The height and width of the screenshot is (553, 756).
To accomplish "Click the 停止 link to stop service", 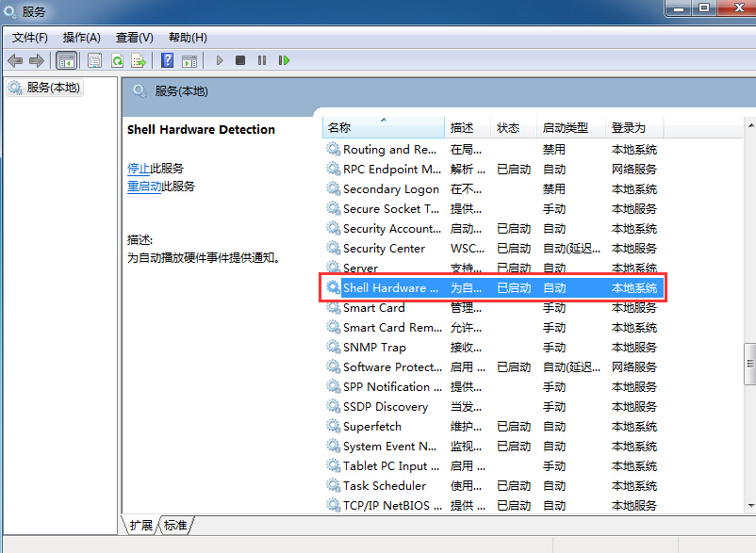I will tap(139, 168).
